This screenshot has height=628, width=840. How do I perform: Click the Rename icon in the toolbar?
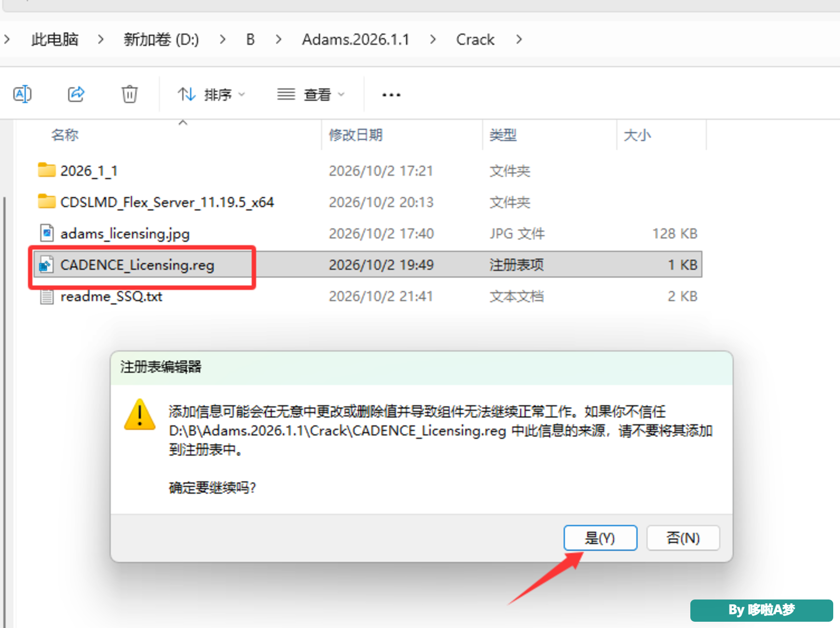click(22, 94)
